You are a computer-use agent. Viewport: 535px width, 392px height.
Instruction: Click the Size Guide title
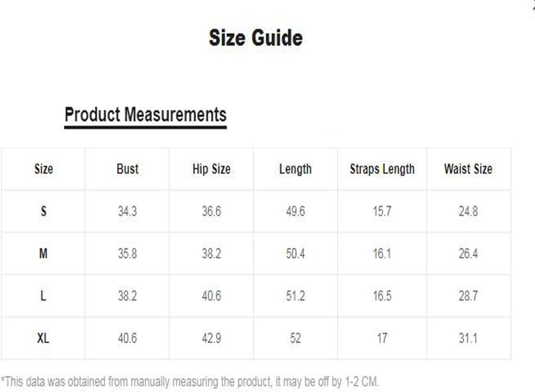(256, 38)
